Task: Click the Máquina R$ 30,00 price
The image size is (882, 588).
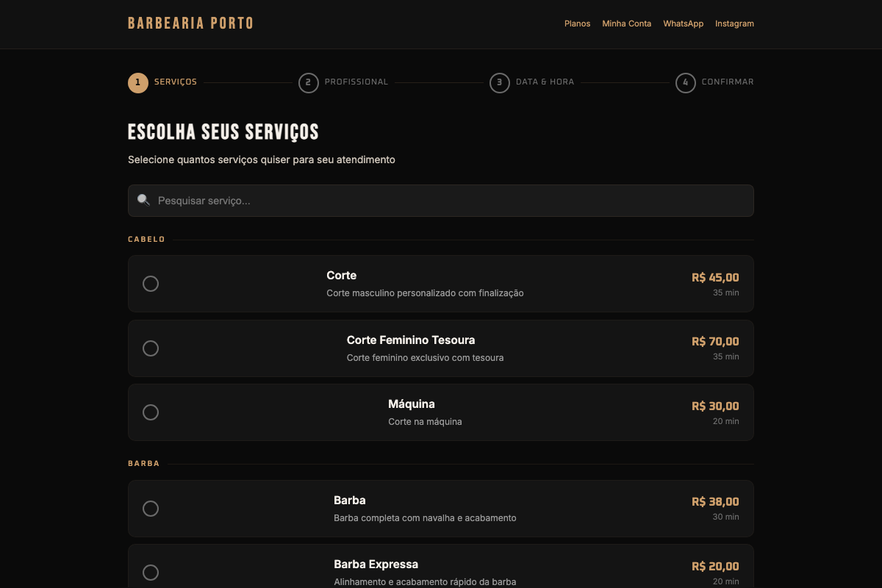Action: [x=714, y=406]
